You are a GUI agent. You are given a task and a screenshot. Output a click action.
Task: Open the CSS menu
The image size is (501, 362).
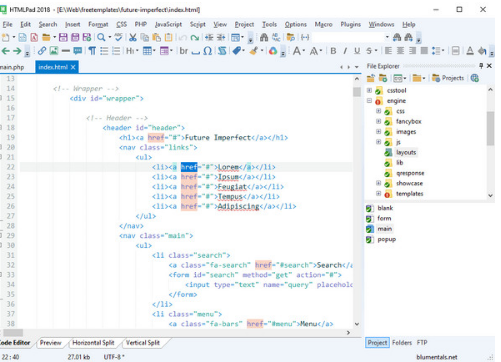coord(121,24)
